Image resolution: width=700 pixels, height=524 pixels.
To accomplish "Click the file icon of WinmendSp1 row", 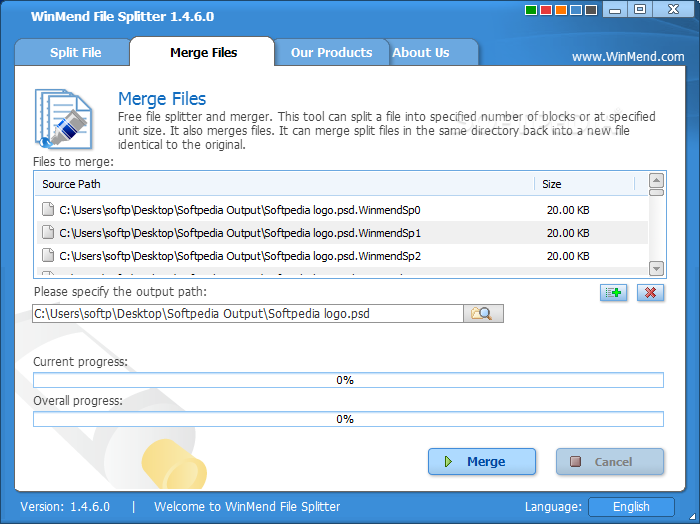I will click(47, 232).
